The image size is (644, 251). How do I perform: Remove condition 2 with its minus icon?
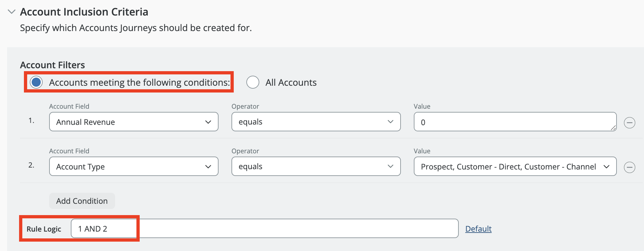(629, 167)
